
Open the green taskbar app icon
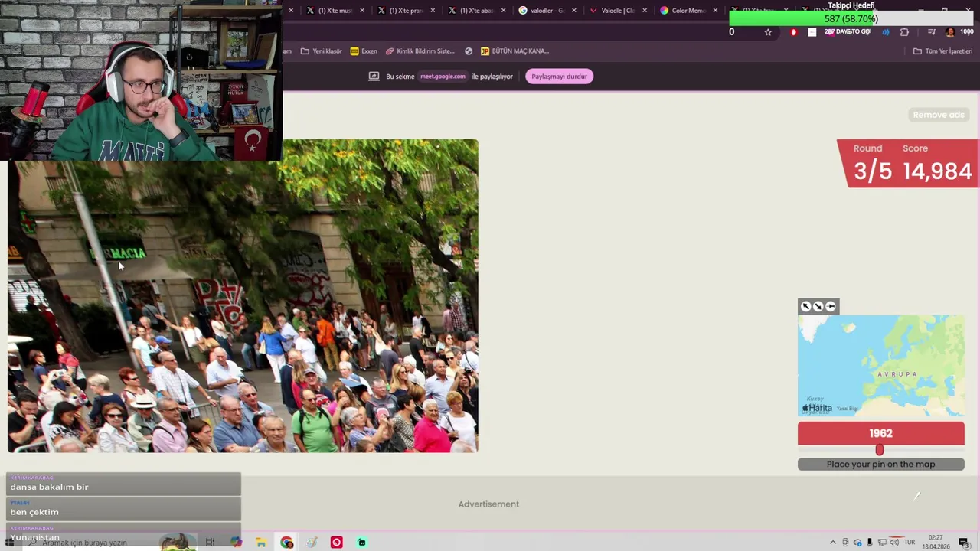click(361, 543)
